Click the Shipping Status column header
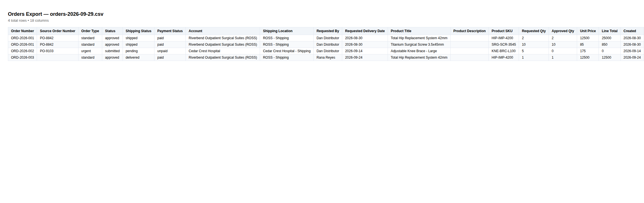 pyautogui.click(x=138, y=31)
